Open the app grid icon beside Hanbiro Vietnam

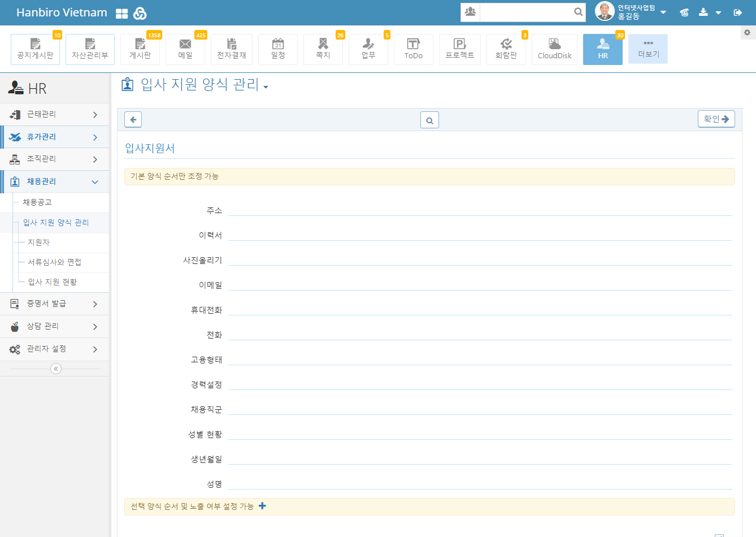[121, 14]
